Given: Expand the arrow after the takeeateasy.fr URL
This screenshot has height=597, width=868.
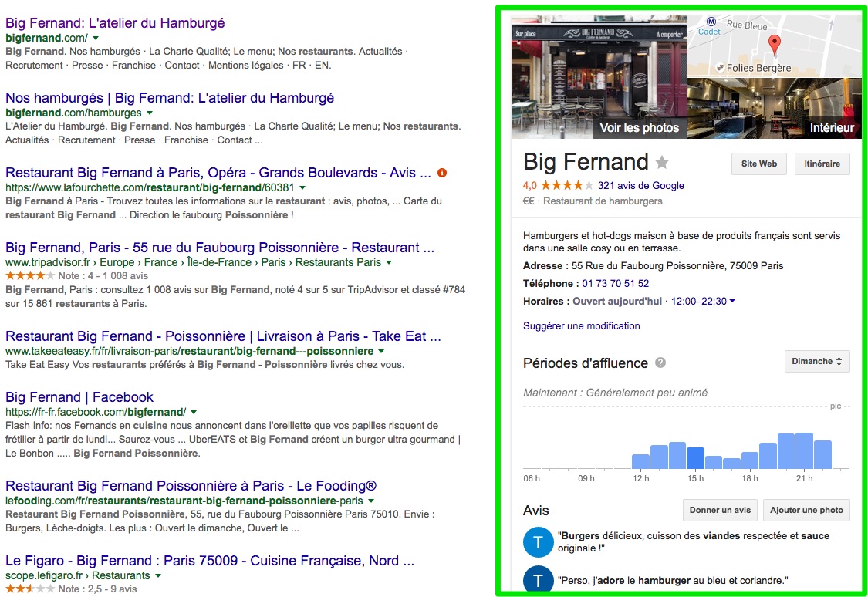Looking at the screenshot, I should [x=381, y=352].
